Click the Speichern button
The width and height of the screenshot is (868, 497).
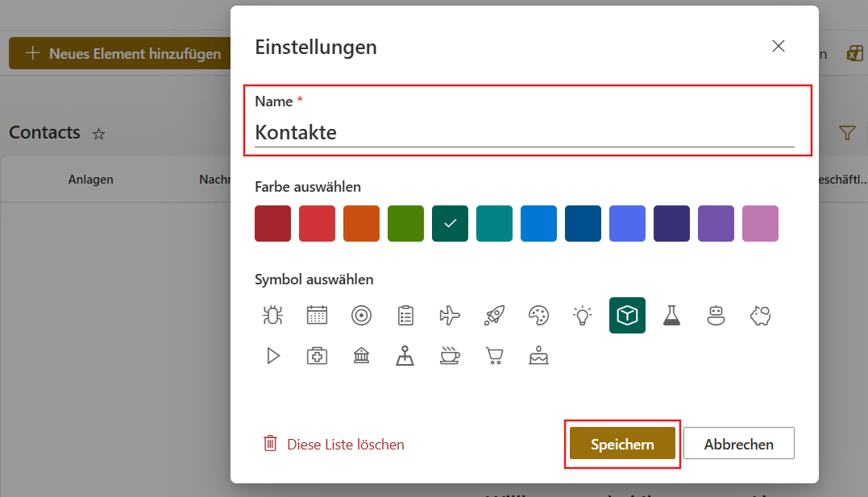(x=622, y=444)
